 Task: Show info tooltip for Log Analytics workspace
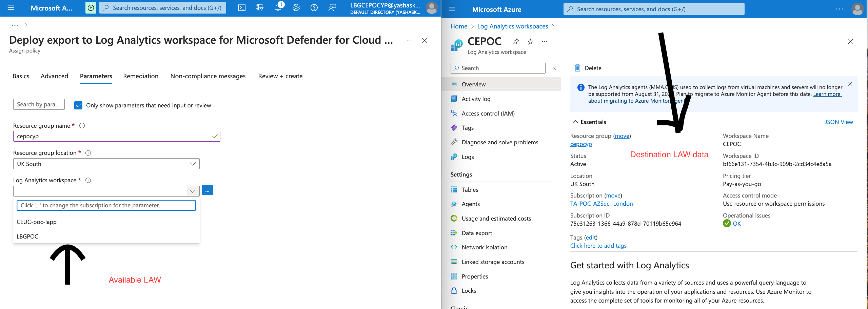(88, 180)
